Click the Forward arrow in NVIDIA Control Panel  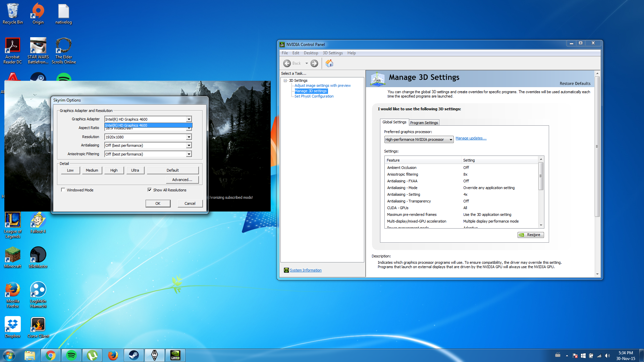(x=314, y=63)
